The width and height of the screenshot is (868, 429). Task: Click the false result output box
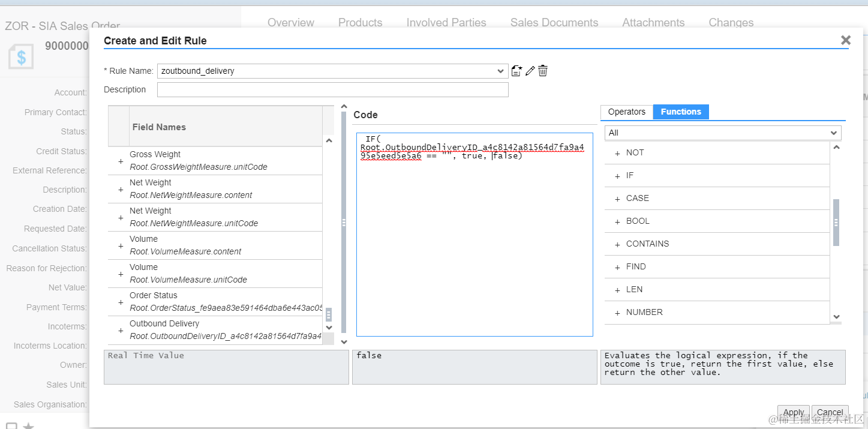pyautogui.click(x=474, y=367)
